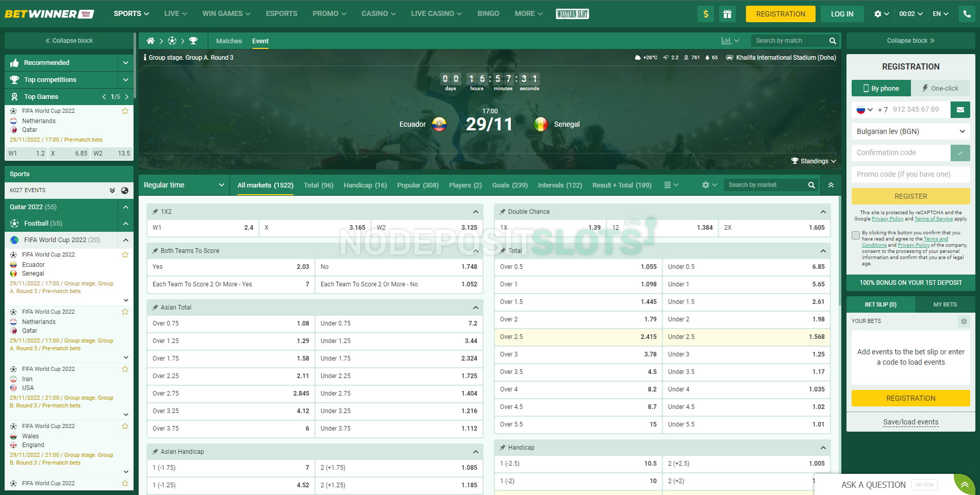Click the phone callback icon in header
The image size is (980, 495).
[x=967, y=14]
